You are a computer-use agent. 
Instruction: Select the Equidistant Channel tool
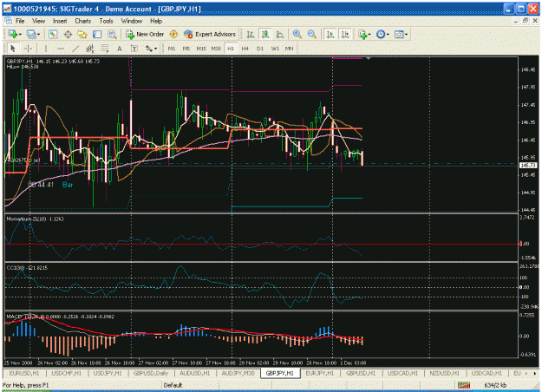click(x=90, y=49)
